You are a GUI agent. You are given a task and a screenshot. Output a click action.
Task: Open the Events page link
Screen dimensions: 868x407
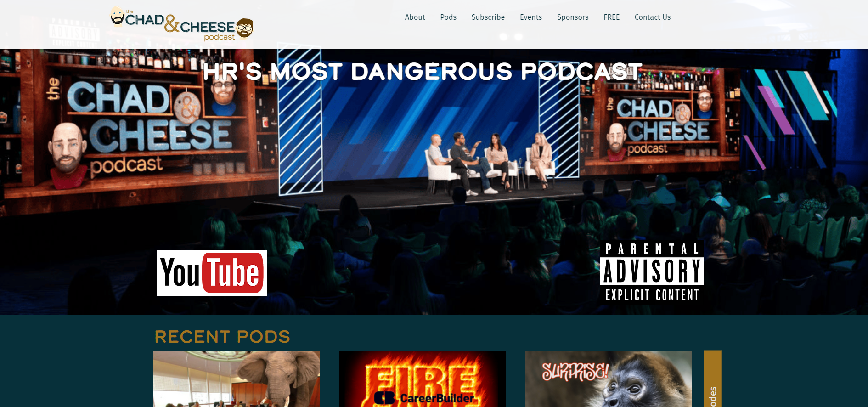pyautogui.click(x=530, y=17)
